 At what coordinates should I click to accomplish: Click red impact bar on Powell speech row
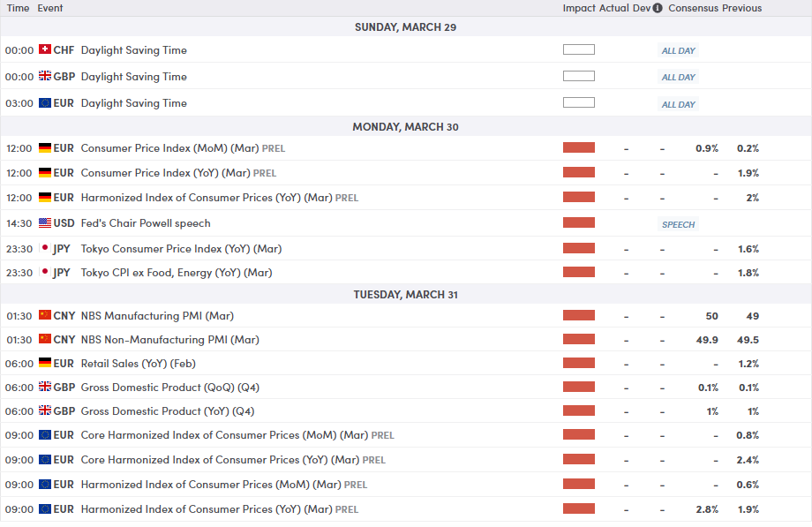(x=579, y=222)
